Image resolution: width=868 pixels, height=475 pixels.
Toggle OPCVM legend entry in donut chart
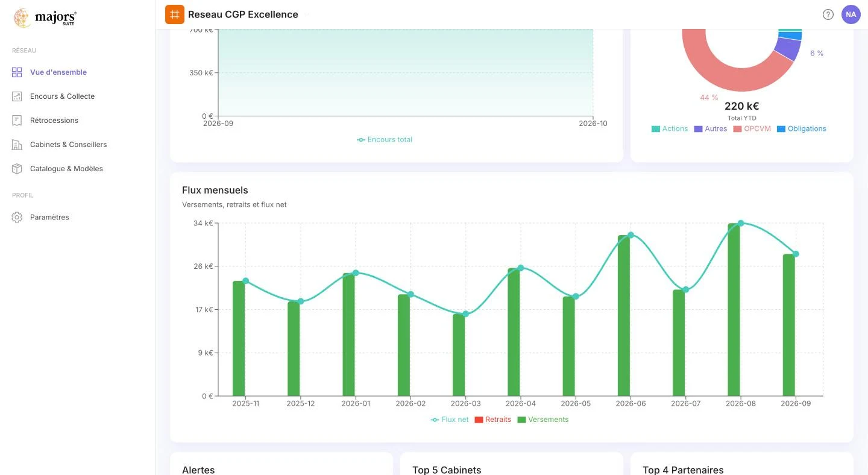[x=752, y=129]
